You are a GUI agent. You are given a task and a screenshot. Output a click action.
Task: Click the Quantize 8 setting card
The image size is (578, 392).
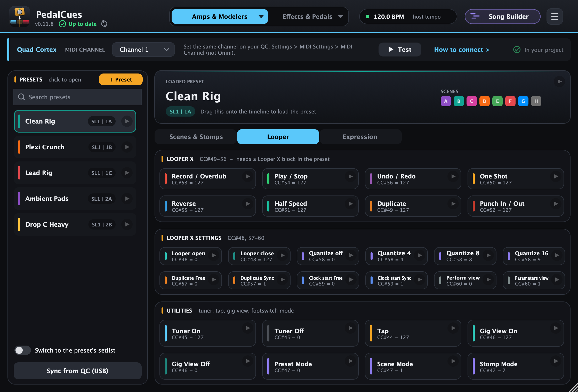pos(465,256)
